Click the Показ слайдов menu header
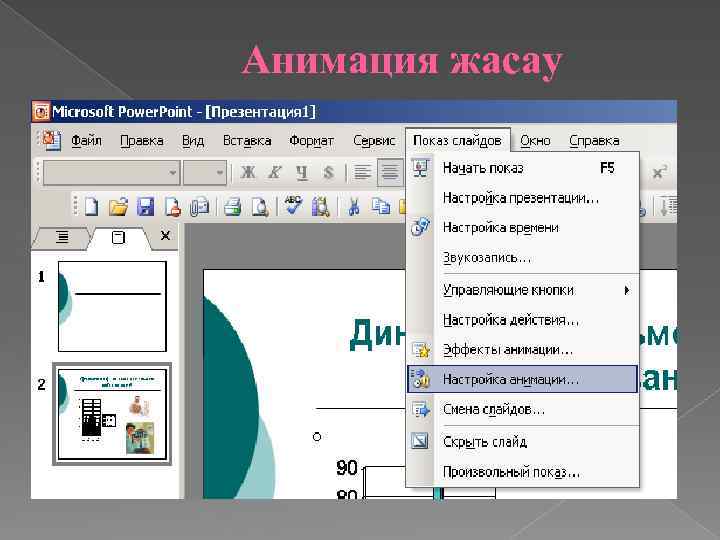 point(457,140)
